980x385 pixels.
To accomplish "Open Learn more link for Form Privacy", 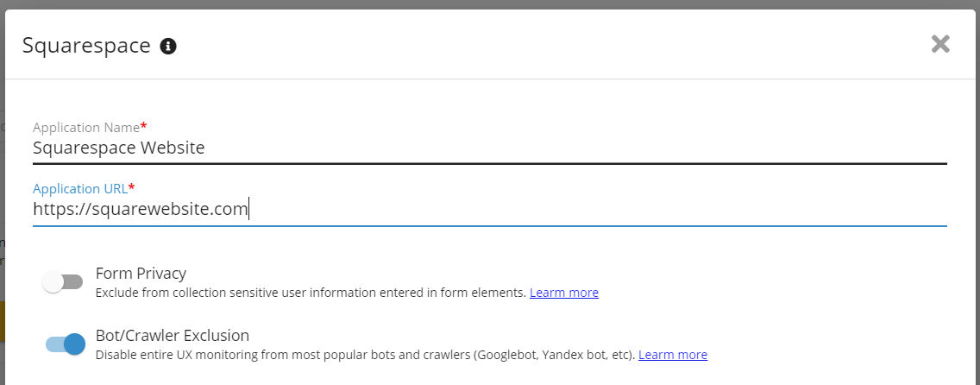I will point(563,293).
